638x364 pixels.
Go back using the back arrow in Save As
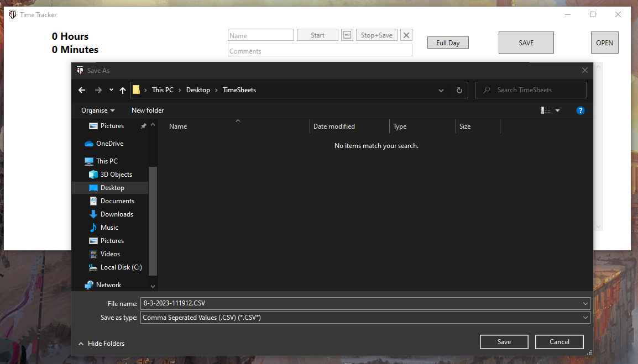pos(82,90)
